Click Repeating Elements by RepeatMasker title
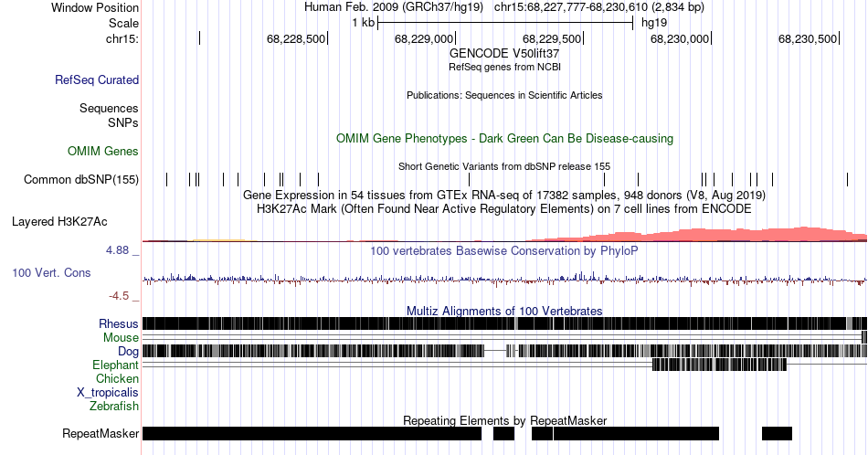 tap(504, 420)
